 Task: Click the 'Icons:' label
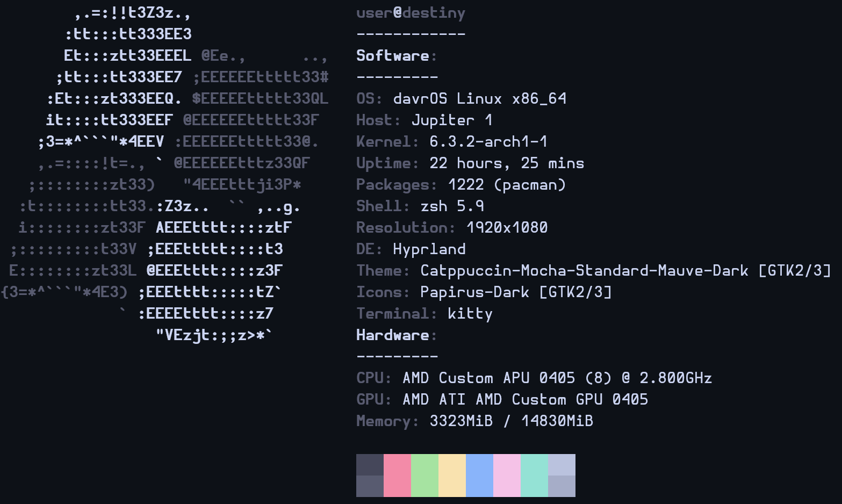click(384, 292)
